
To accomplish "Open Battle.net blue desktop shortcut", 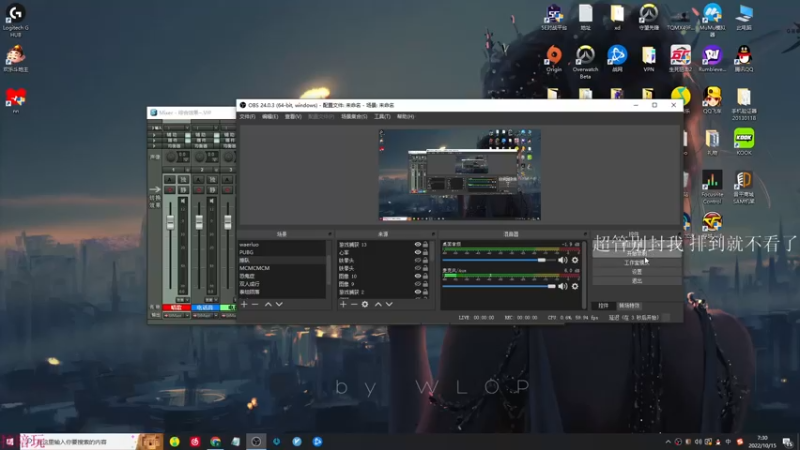I will point(617,58).
